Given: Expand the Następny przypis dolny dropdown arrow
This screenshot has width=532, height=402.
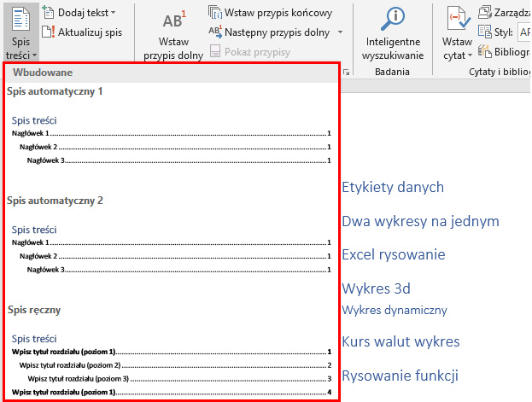Looking at the screenshot, I should pos(340,32).
